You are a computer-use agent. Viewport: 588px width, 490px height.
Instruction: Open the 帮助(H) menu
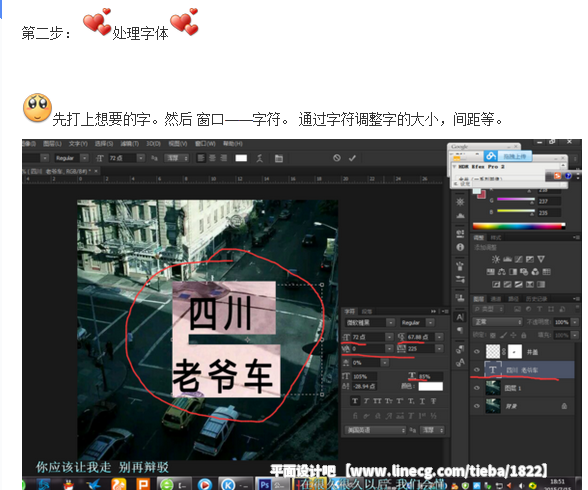coord(232,144)
